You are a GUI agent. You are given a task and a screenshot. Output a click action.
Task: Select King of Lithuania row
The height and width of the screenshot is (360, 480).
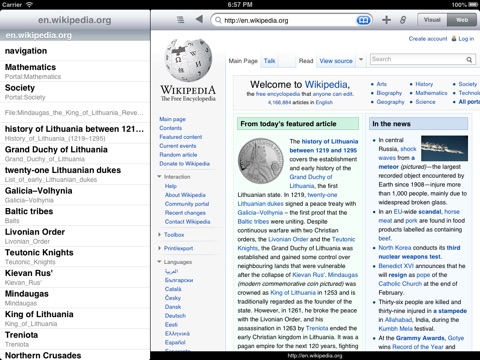pyautogui.click(x=75, y=319)
